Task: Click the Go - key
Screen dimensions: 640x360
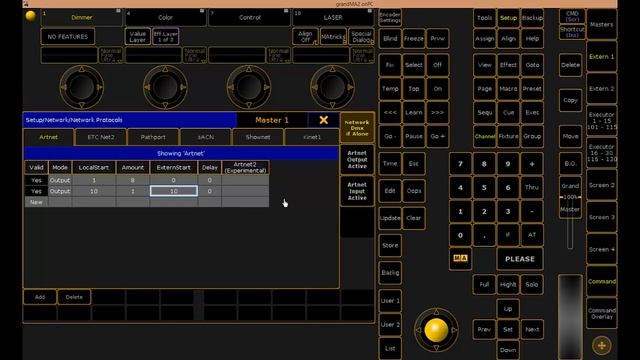Action: pos(390,136)
